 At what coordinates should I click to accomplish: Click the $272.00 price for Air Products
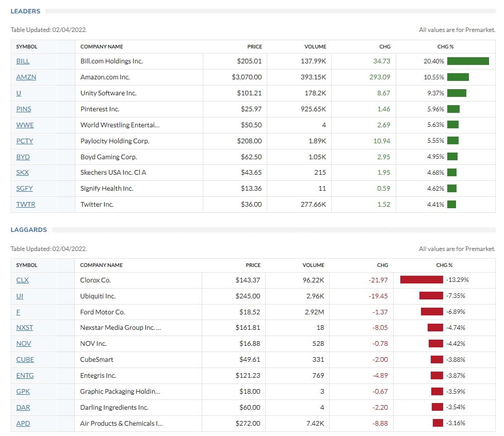pos(248,423)
